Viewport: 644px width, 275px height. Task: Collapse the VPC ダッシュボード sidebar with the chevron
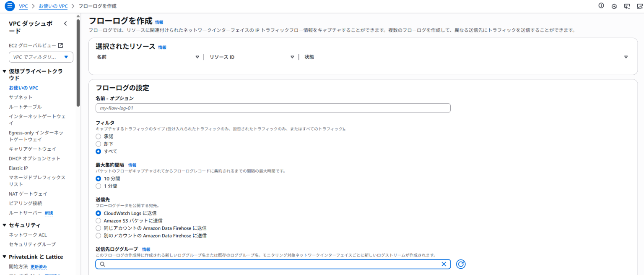click(65, 24)
